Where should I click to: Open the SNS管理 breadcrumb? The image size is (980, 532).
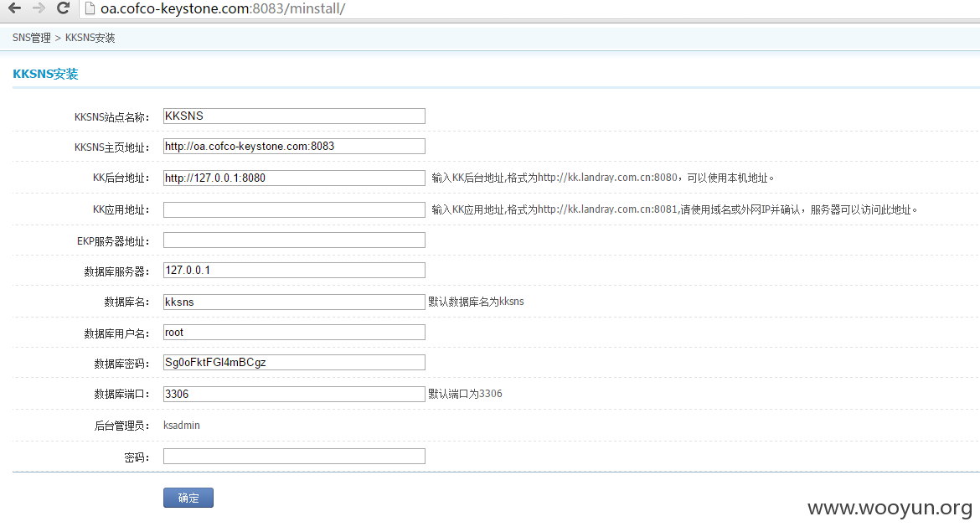(x=31, y=38)
